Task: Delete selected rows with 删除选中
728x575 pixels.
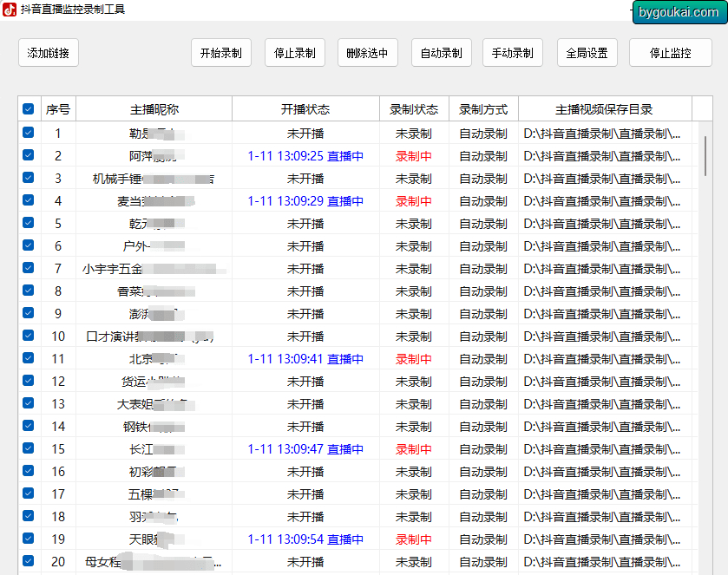Action: [x=368, y=53]
